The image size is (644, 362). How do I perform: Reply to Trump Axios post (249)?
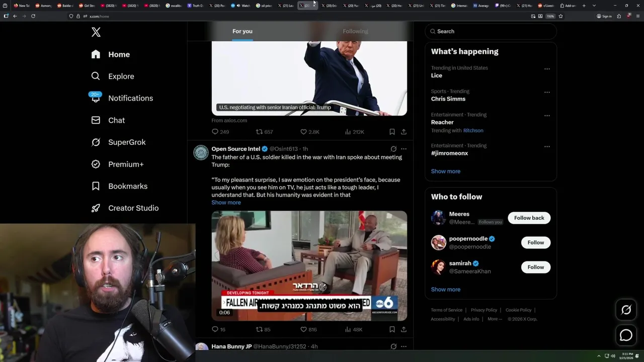220,132
